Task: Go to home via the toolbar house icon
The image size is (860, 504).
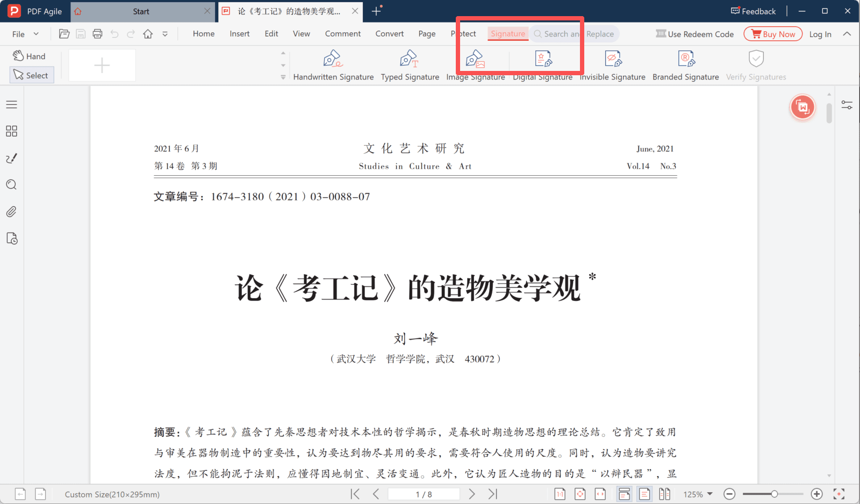Action: tap(148, 34)
